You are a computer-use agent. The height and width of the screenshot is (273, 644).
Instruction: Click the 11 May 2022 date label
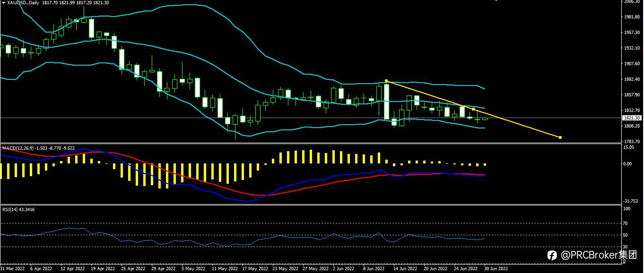point(224,269)
